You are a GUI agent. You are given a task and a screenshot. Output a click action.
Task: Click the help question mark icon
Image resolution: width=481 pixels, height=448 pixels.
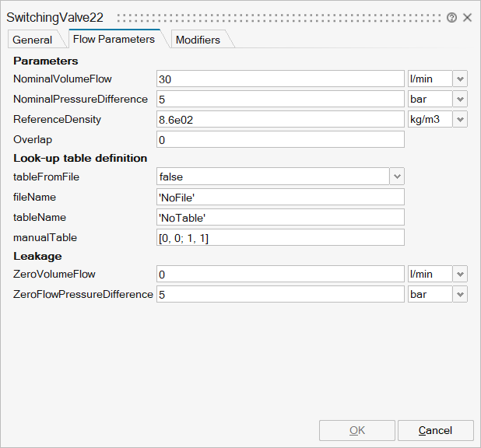coord(451,17)
